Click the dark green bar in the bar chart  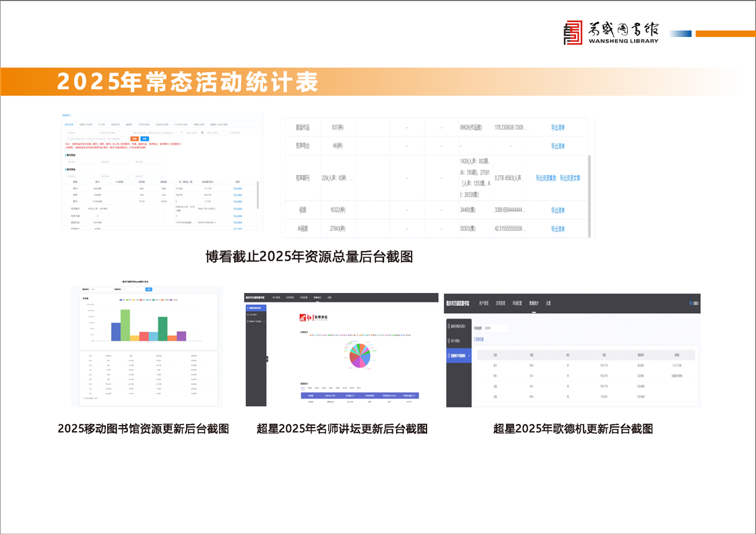coord(162,329)
